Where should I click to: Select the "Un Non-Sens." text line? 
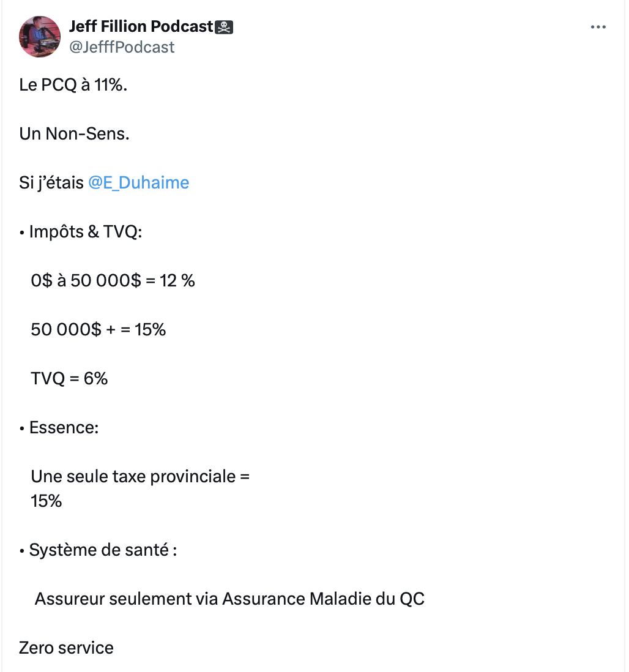coord(74,133)
